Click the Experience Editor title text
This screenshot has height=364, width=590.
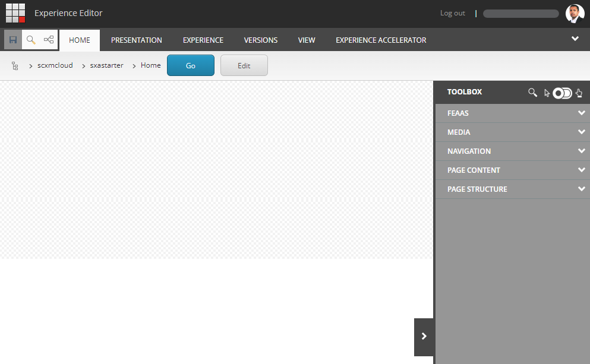tap(68, 13)
